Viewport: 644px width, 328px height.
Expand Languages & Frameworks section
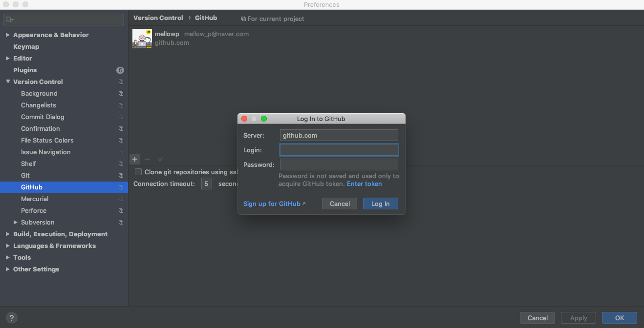pos(7,246)
